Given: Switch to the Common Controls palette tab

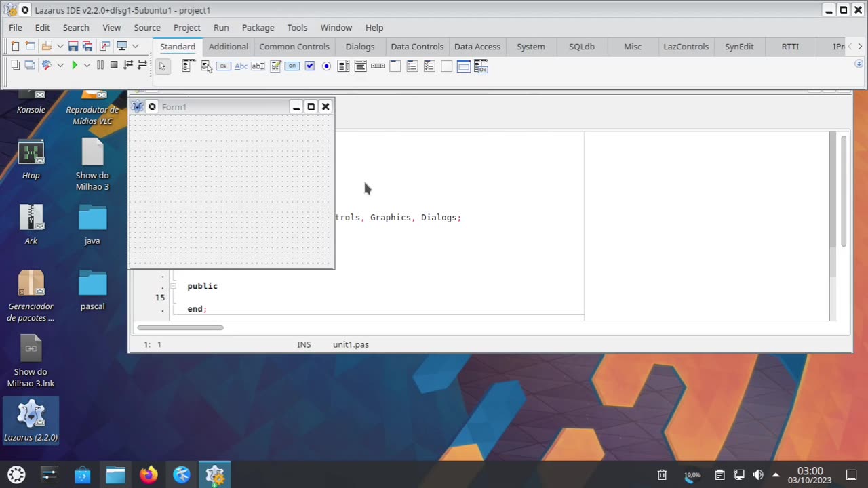Looking at the screenshot, I should point(294,47).
